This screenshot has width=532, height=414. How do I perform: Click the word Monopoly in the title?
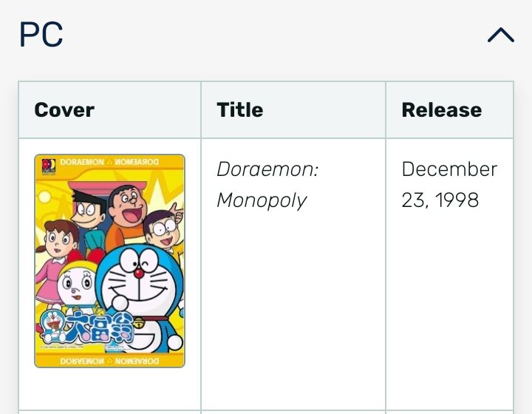tap(261, 200)
